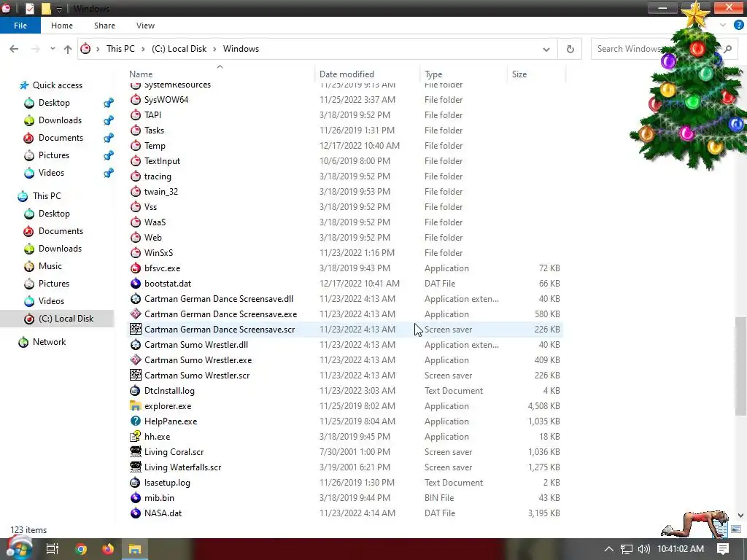Click This PC in the address breadcrumb
Screen dimensions: 747x560
120,49
